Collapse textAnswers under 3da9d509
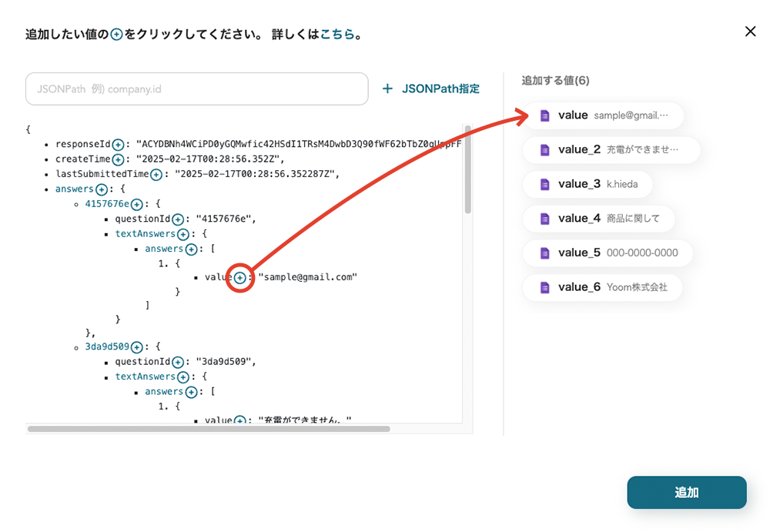This screenshot has width=770, height=532. pos(146,376)
